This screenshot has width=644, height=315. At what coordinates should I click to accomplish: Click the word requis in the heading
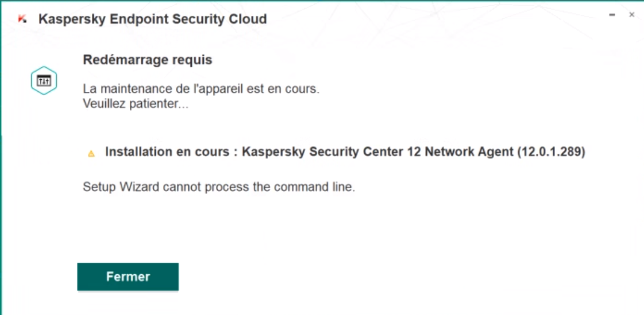pos(192,60)
